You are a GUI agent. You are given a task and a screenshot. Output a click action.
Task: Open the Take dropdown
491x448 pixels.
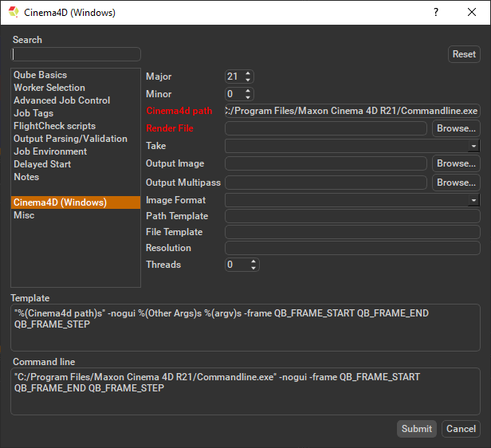point(473,147)
